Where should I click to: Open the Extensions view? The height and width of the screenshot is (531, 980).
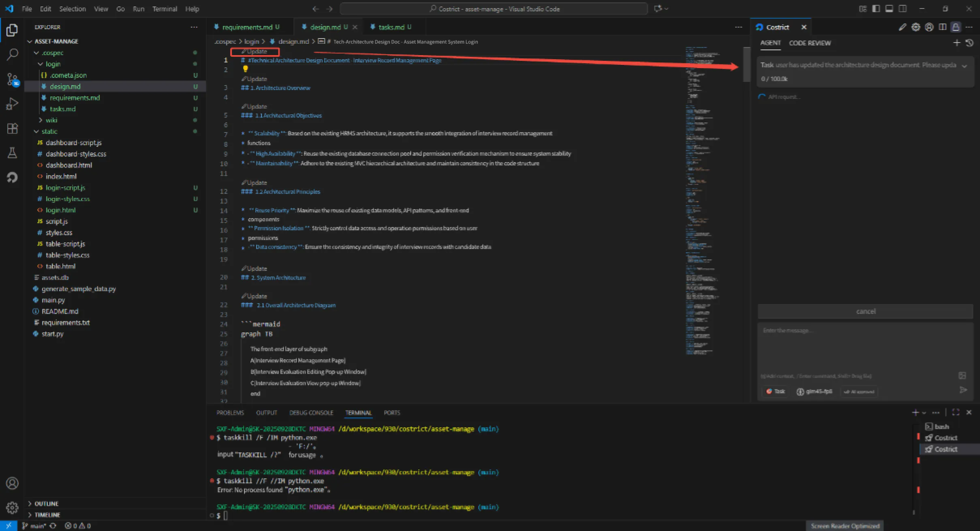pos(12,128)
